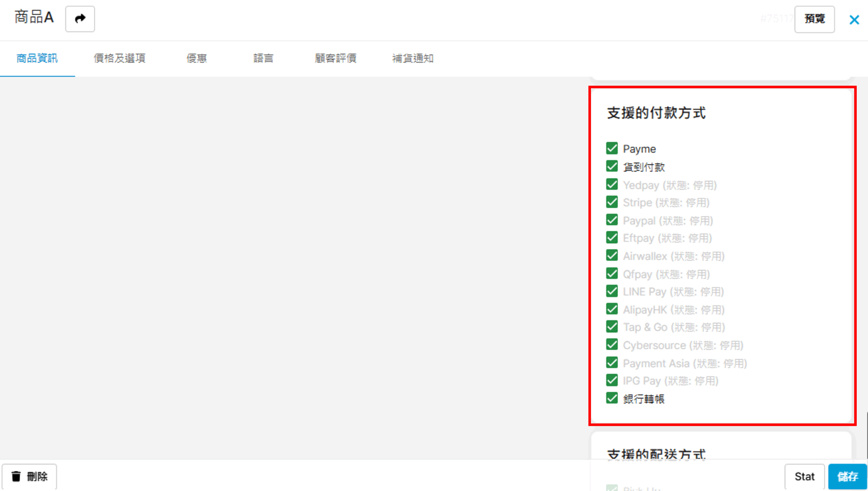
Task: Uncheck the Stripe payment option
Action: pyautogui.click(x=612, y=202)
